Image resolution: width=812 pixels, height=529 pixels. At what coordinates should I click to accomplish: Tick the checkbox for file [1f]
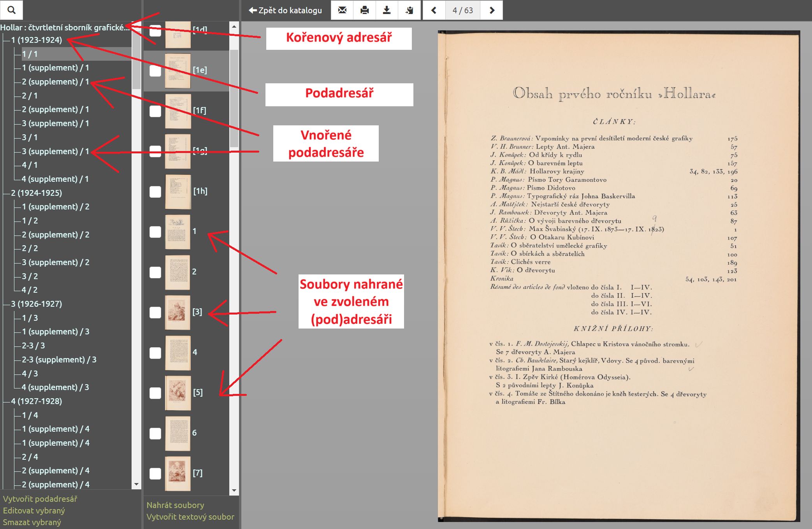[155, 111]
